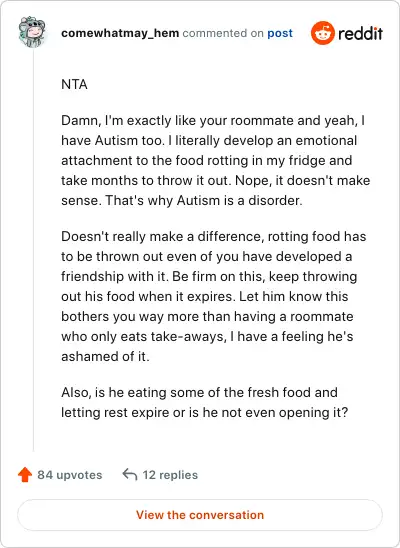Click the phrase "ashamed of it."
The image size is (400, 548).
coord(105,356)
